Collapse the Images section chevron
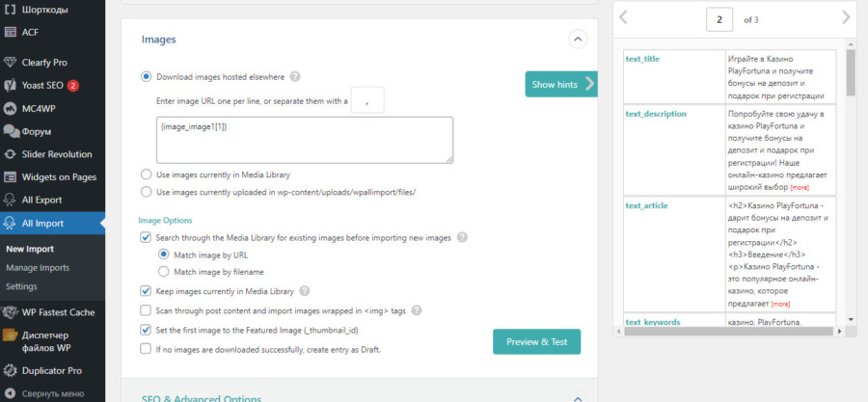The width and height of the screenshot is (868, 402). [x=578, y=40]
